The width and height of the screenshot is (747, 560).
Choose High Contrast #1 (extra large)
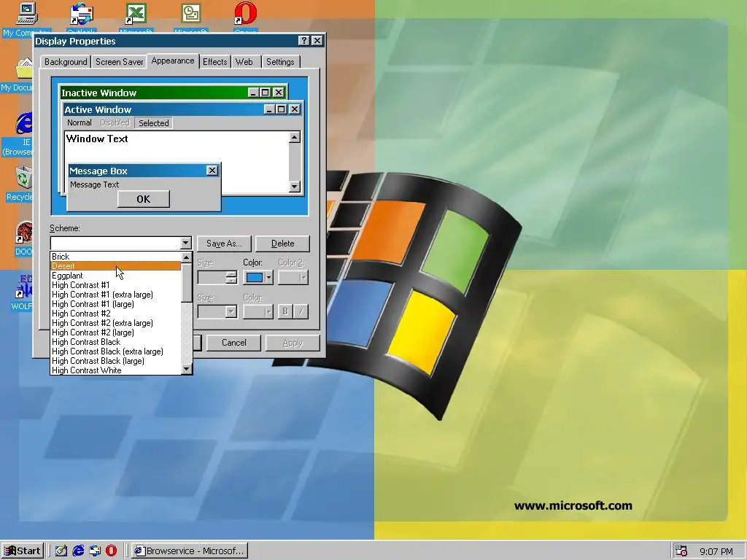coord(116,295)
